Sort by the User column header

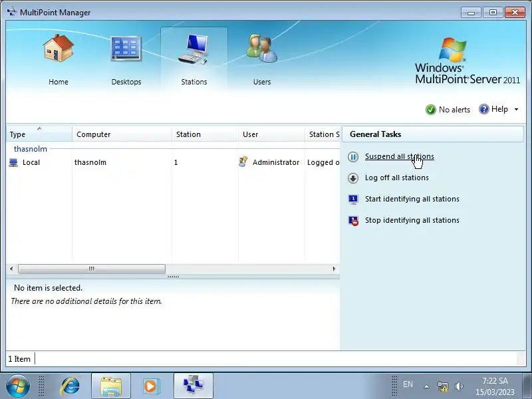[x=271, y=134]
